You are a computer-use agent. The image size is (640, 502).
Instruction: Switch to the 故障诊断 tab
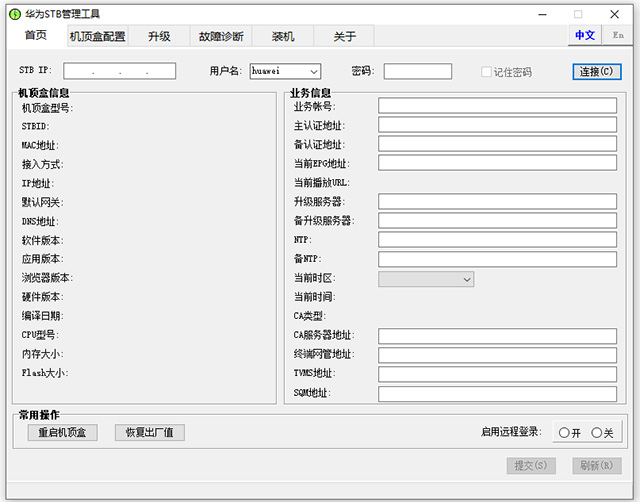click(221, 36)
